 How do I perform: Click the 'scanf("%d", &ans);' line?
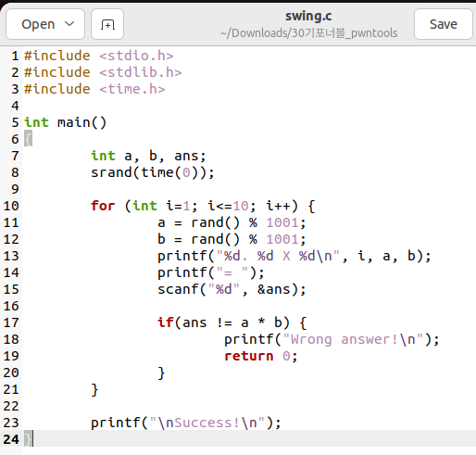[x=232, y=289]
